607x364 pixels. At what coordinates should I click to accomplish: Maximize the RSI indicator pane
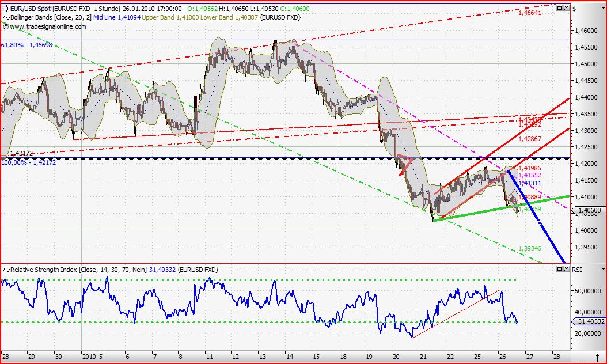560,269
